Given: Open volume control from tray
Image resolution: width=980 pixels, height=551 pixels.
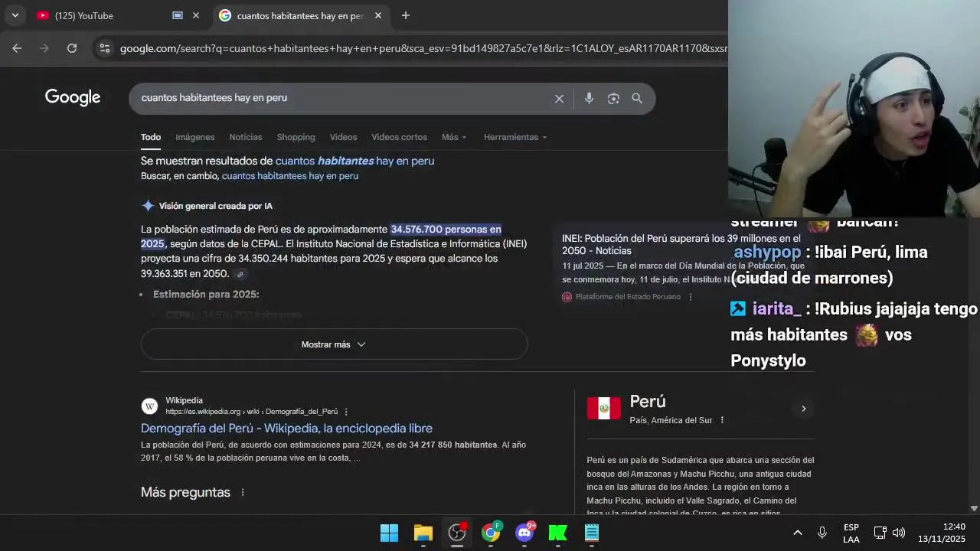Looking at the screenshot, I should coord(899,533).
